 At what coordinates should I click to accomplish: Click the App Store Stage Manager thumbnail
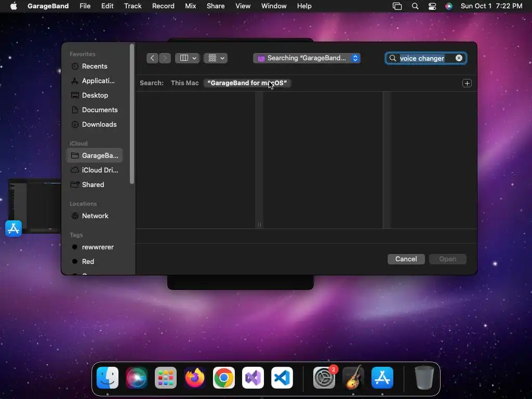pyautogui.click(x=34, y=206)
